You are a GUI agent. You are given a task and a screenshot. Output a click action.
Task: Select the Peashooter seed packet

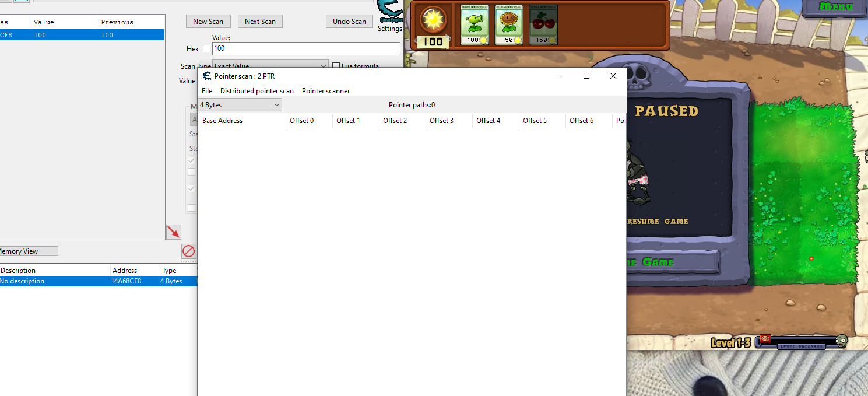[473, 24]
